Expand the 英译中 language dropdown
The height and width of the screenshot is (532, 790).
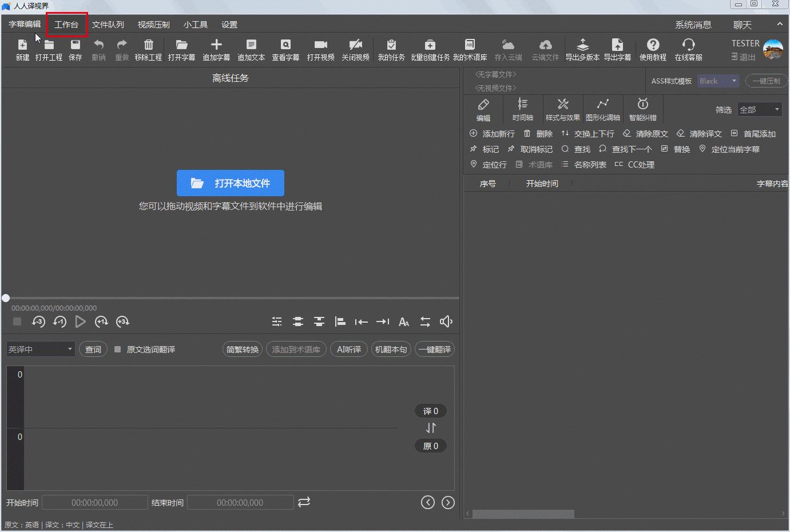41,350
